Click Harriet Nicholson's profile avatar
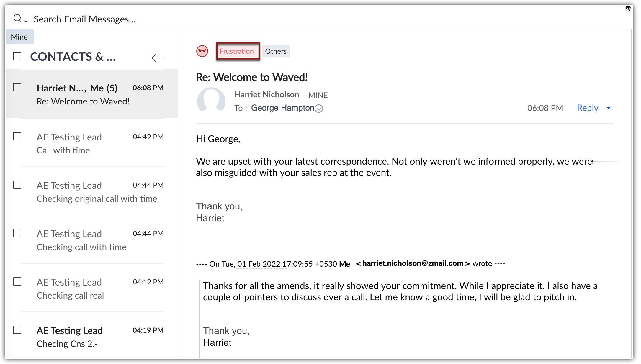This screenshot has height=364, width=641. pyautogui.click(x=211, y=101)
